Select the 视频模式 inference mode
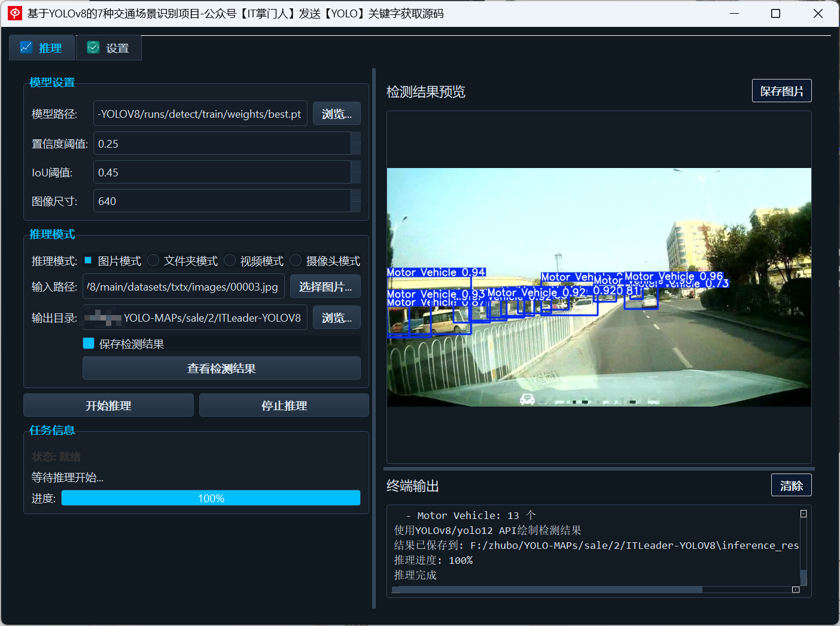Image resolution: width=840 pixels, height=626 pixels. click(230, 260)
